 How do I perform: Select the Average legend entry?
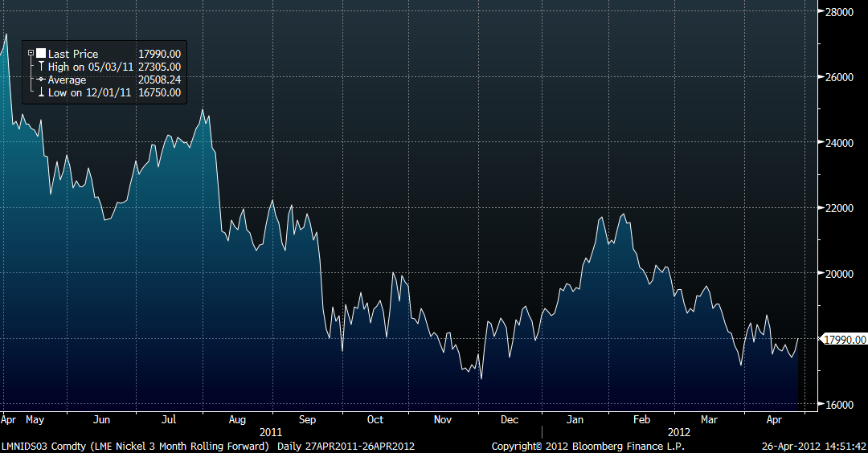(67, 80)
